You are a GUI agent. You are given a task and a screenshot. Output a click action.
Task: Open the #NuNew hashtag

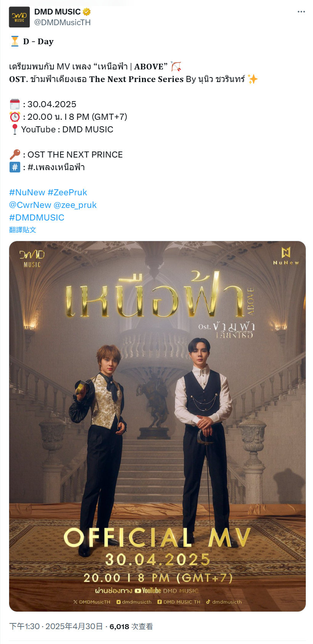[x=27, y=192]
